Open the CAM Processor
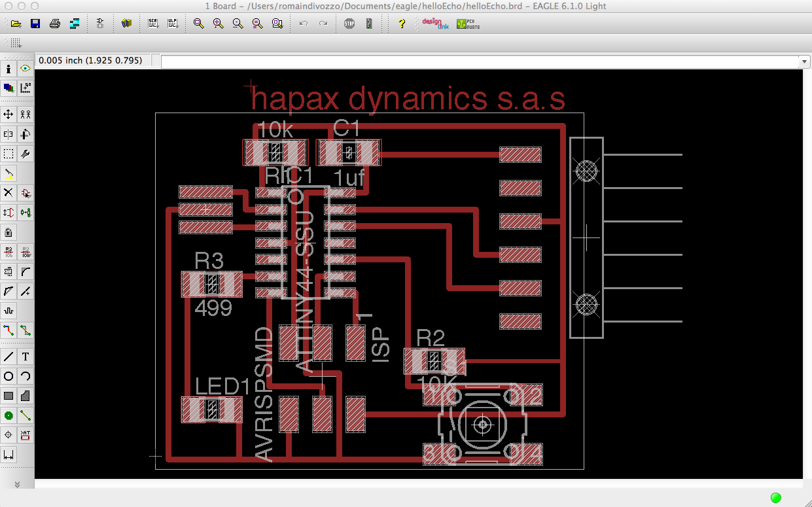The image size is (812, 507). coord(75,23)
